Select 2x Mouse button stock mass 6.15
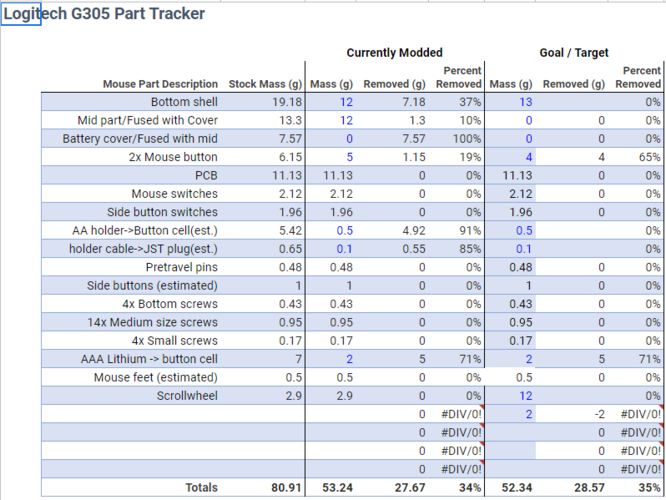 click(290, 157)
